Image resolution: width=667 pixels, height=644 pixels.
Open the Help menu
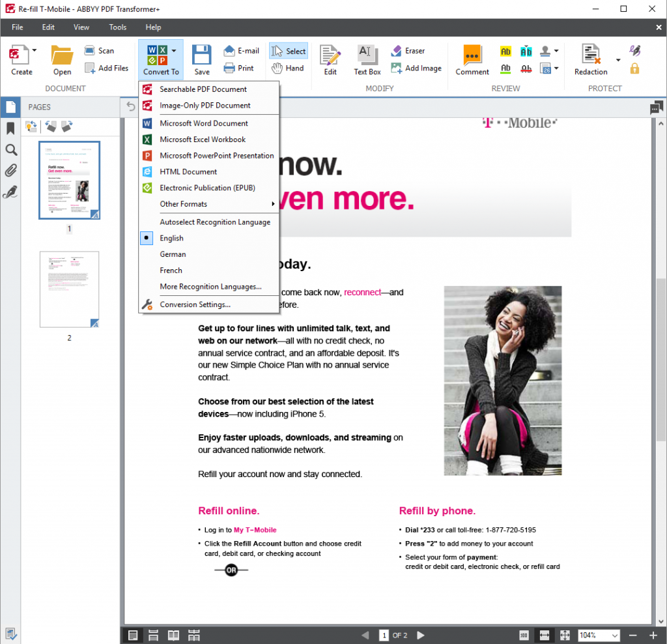153,27
